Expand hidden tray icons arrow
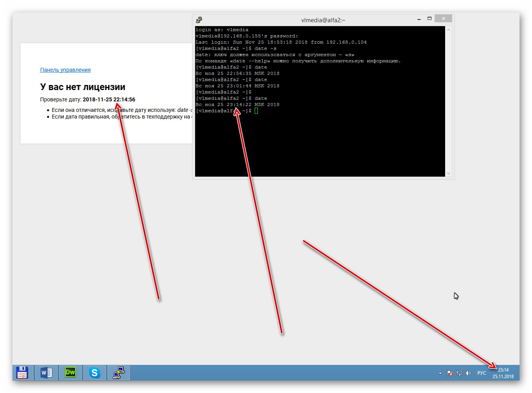This screenshot has width=532, height=393. 440,373
